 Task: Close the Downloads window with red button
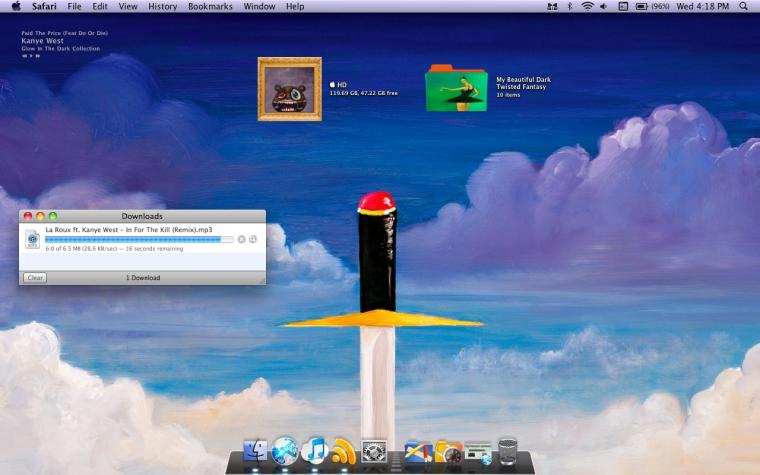tap(28, 216)
